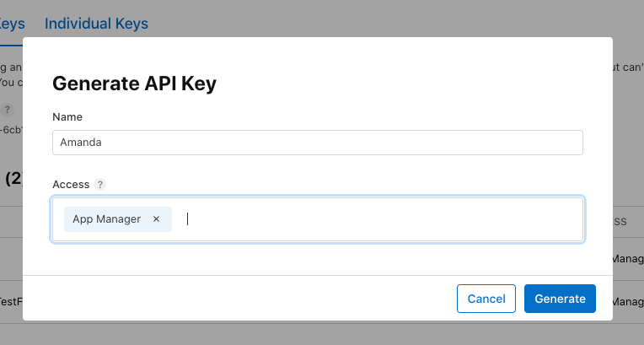Click the Access label text
Image resolution: width=644 pixels, height=345 pixels.
[71, 184]
